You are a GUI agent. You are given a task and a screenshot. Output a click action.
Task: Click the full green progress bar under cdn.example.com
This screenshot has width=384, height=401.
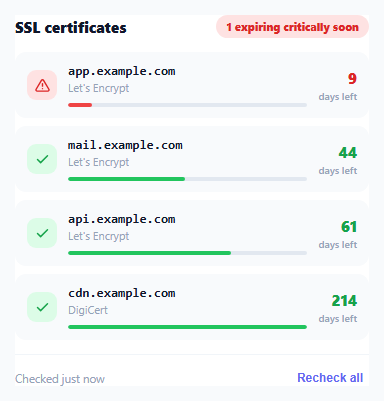(187, 327)
